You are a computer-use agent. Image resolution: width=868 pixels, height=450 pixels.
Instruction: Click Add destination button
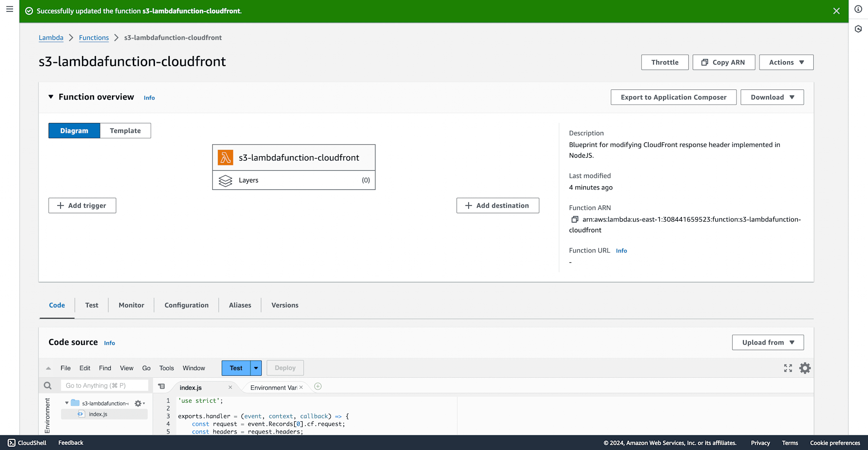[x=498, y=205]
